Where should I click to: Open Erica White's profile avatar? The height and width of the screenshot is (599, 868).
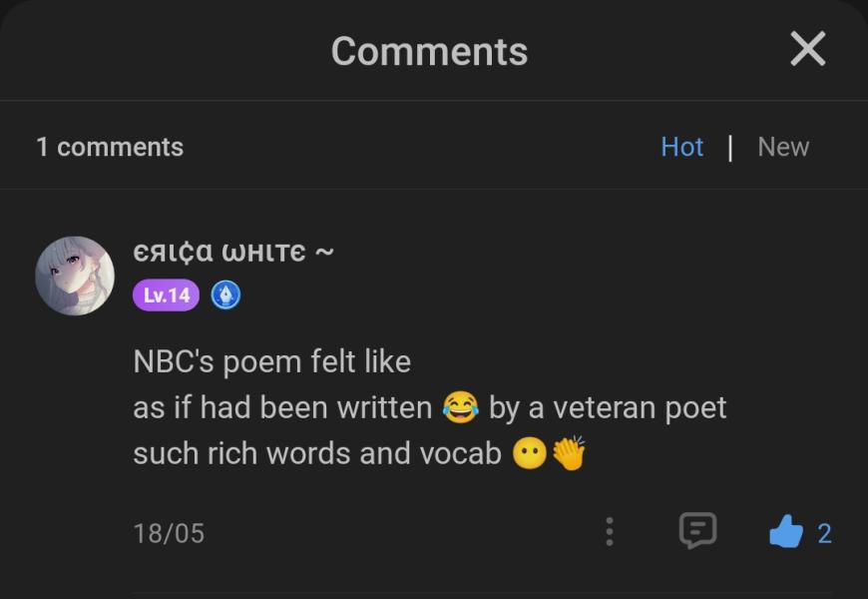pyautogui.click(x=75, y=276)
